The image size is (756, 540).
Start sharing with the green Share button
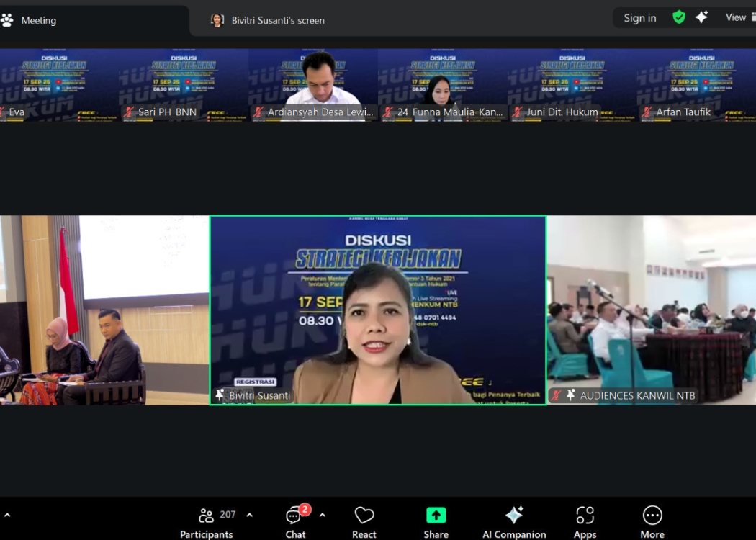coord(436,521)
